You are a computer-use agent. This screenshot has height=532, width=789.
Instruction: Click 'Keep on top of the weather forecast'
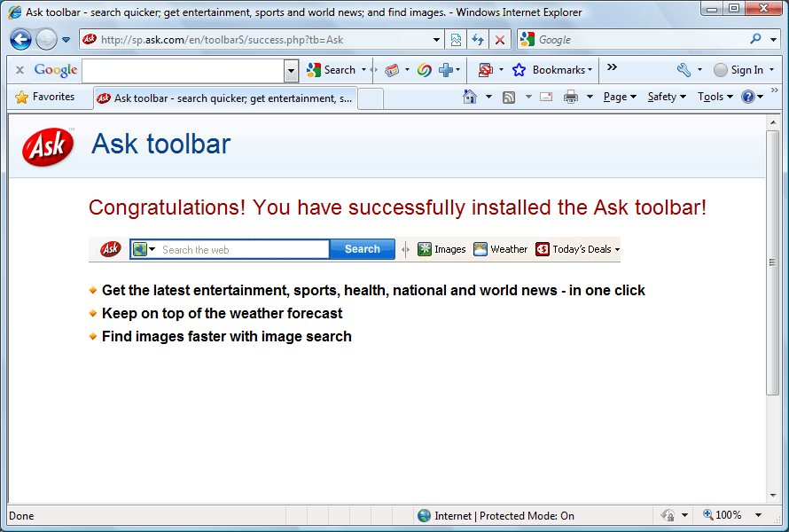tap(222, 314)
